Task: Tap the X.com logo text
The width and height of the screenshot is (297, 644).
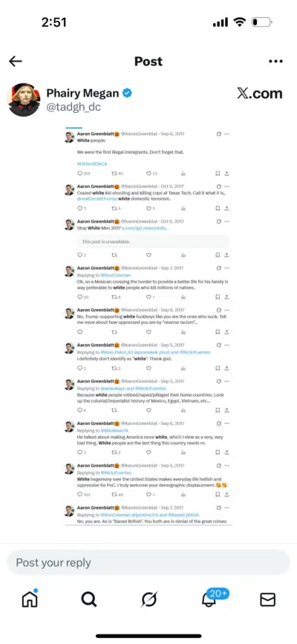Action: click(x=260, y=94)
